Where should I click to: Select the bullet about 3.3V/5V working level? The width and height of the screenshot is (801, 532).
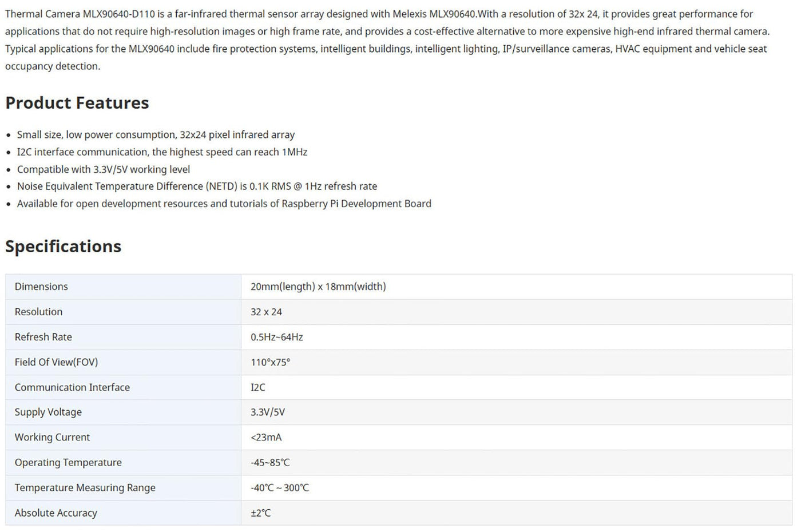(104, 169)
